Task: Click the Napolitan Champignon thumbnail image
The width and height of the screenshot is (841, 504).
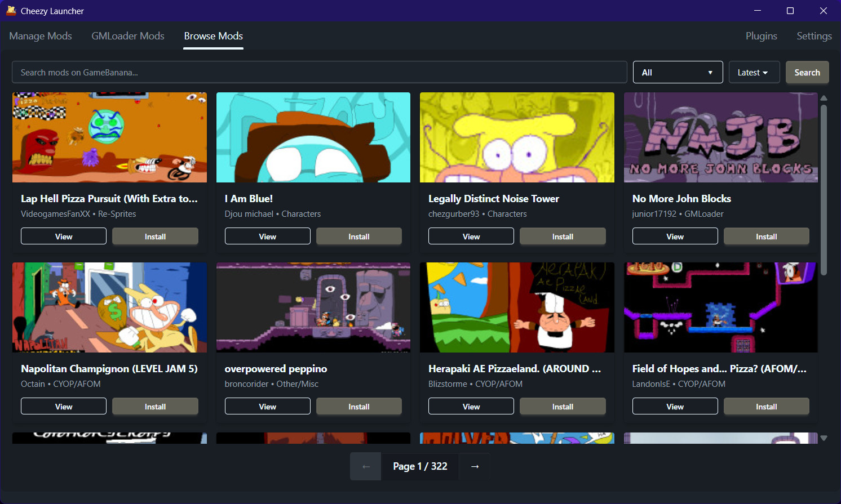Action: 109,307
